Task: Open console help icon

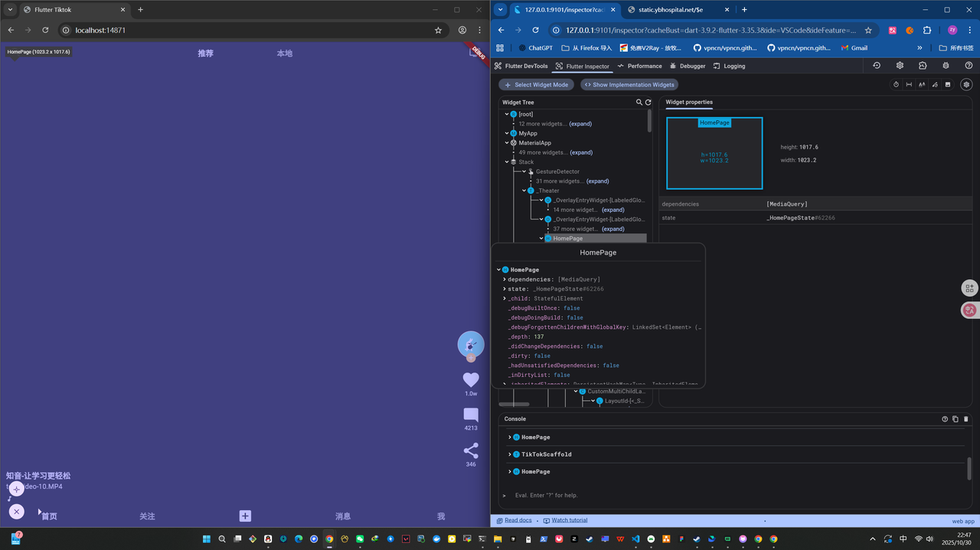Action: [x=945, y=419]
